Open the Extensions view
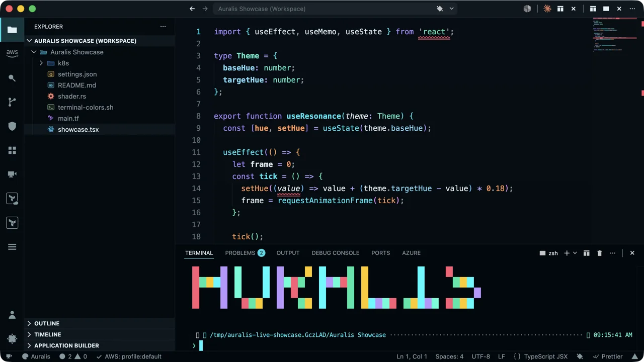This screenshot has width=644, height=362. point(12,150)
